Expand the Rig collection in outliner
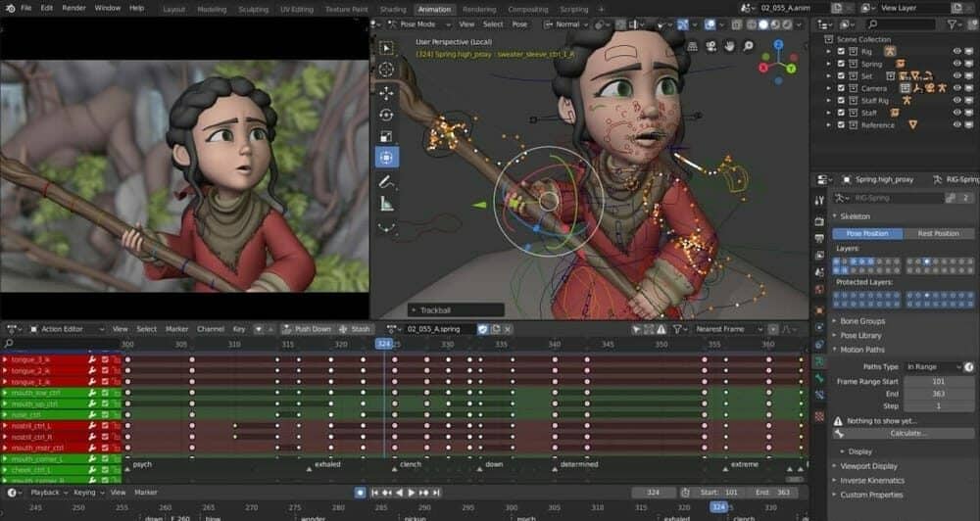 829,52
